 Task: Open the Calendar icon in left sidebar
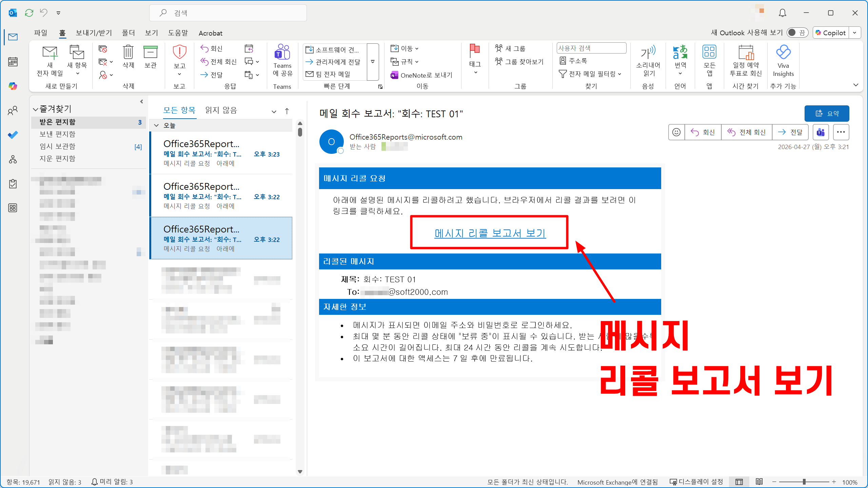tap(13, 62)
